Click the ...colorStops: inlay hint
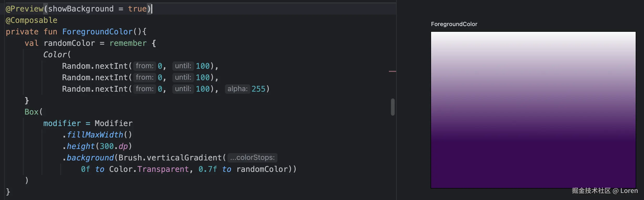 pyautogui.click(x=252, y=158)
